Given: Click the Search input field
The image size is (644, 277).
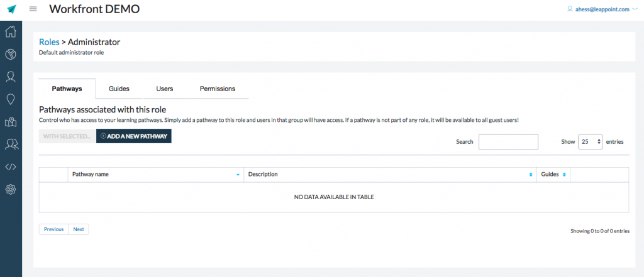Looking at the screenshot, I should coord(508,142).
